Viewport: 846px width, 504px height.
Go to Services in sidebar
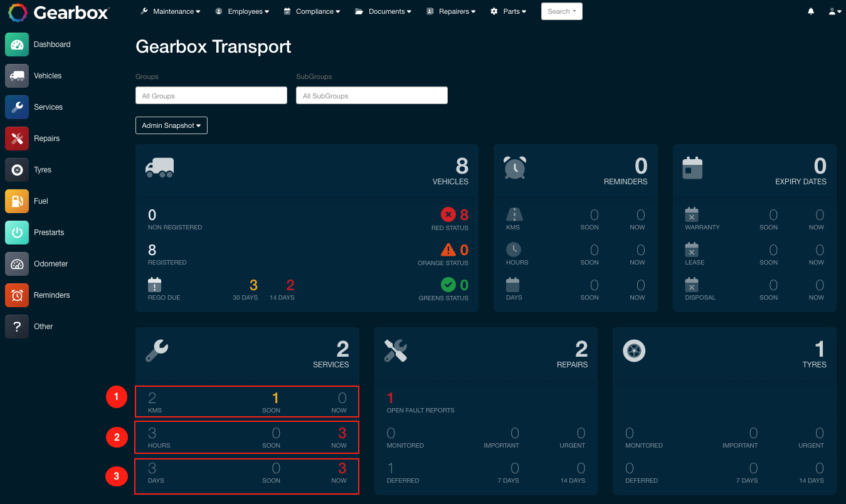[48, 107]
